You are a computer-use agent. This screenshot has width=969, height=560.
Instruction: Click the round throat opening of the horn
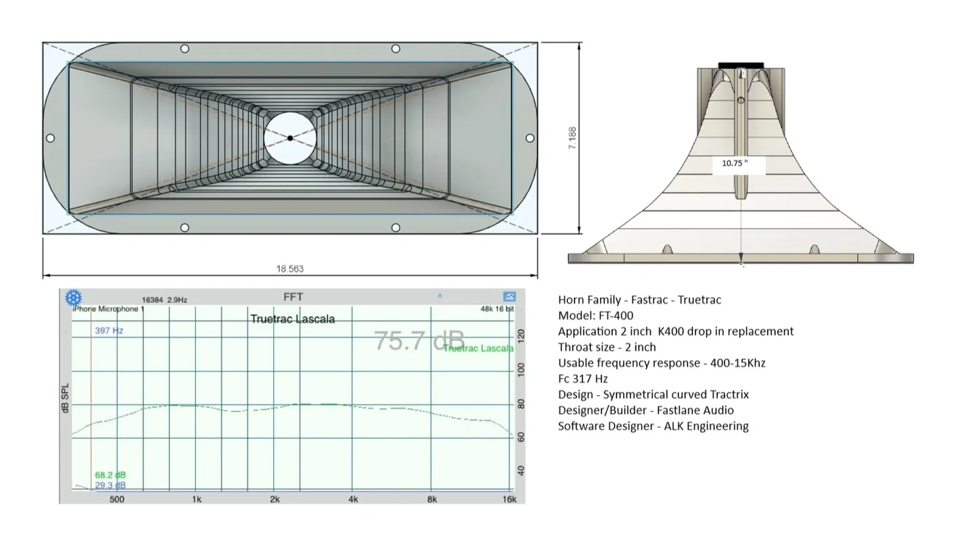(290, 138)
